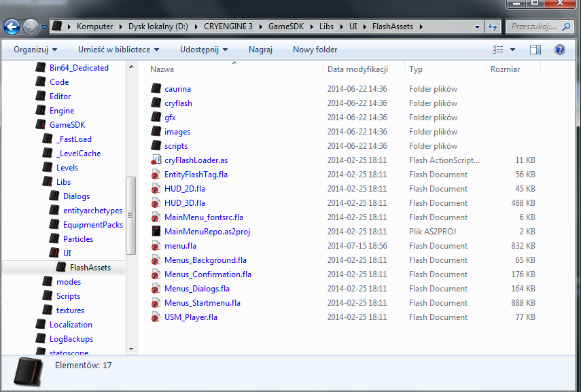The height and width of the screenshot is (392, 581).
Task: Select the Menus_Background.fla Flash icon
Action: click(x=156, y=260)
